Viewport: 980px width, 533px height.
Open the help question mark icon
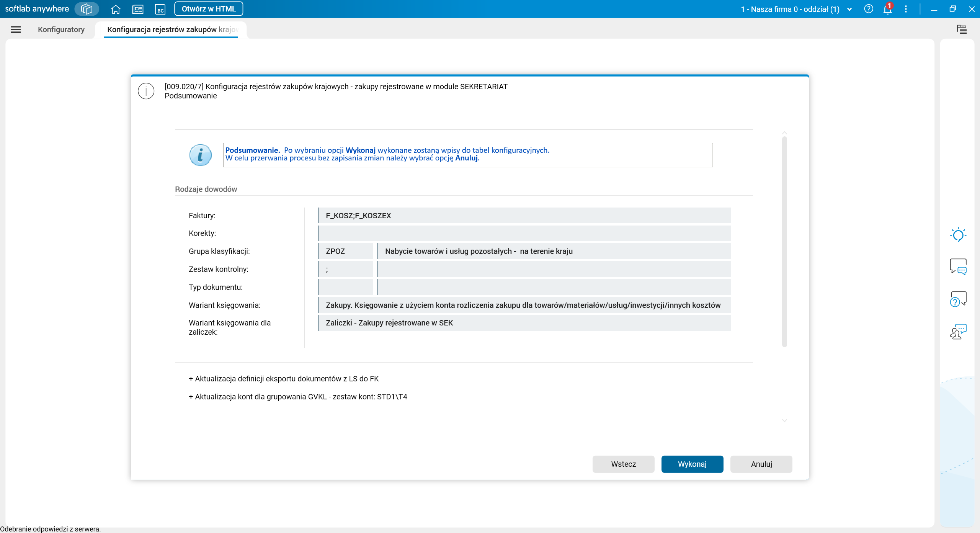click(x=869, y=9)
